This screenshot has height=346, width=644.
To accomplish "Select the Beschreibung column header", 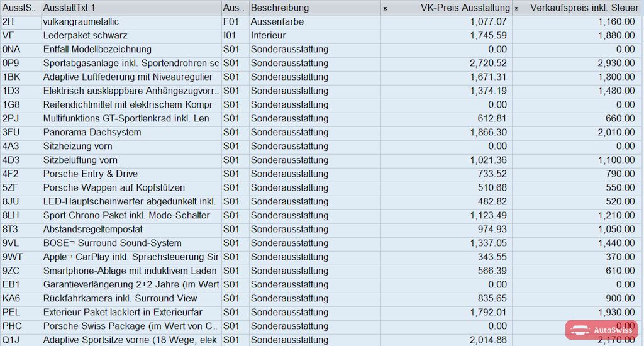I will click(315, 8).
